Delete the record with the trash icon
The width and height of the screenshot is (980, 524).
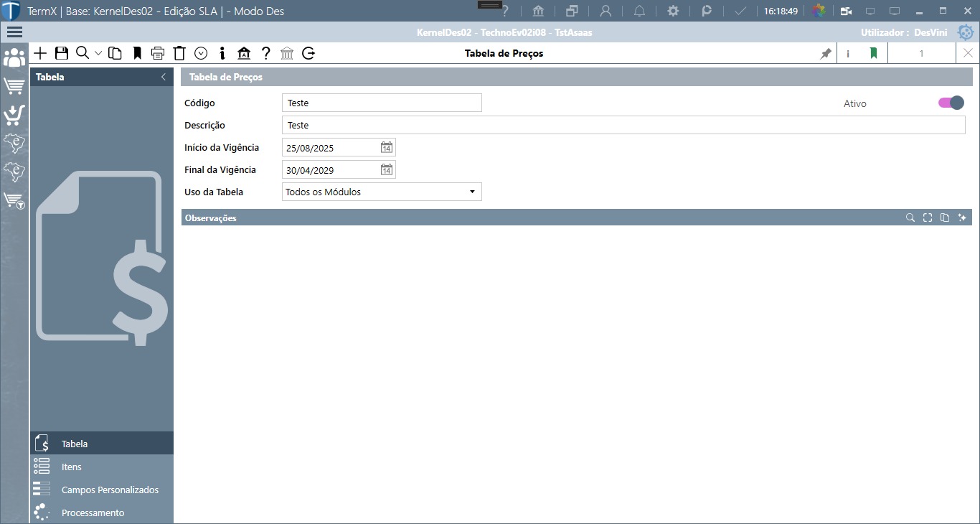(x=179, y=53)
